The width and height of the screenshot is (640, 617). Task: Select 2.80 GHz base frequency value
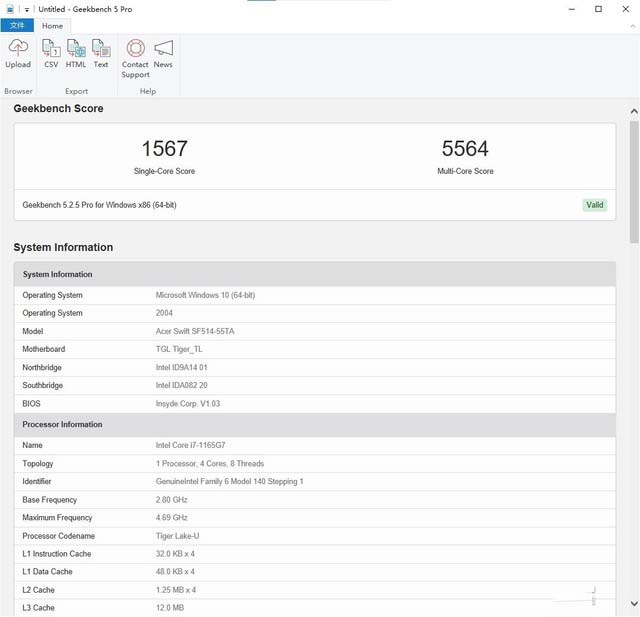pos(172,500)
